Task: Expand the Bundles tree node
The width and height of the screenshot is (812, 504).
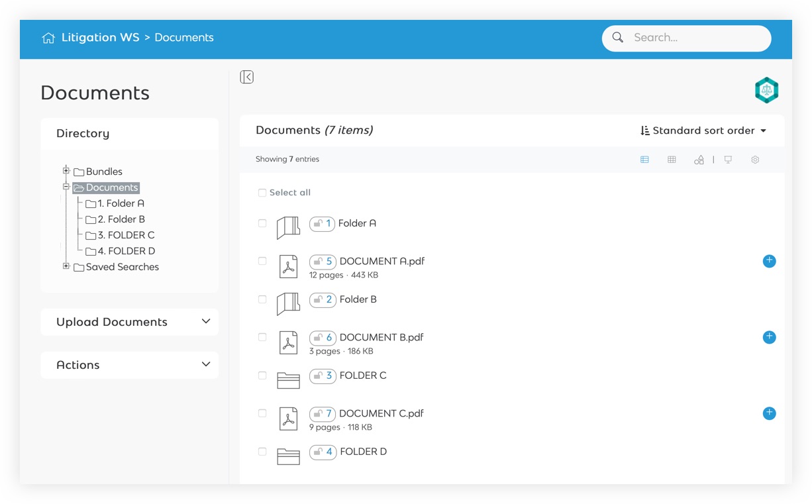Action: [66, 171]
